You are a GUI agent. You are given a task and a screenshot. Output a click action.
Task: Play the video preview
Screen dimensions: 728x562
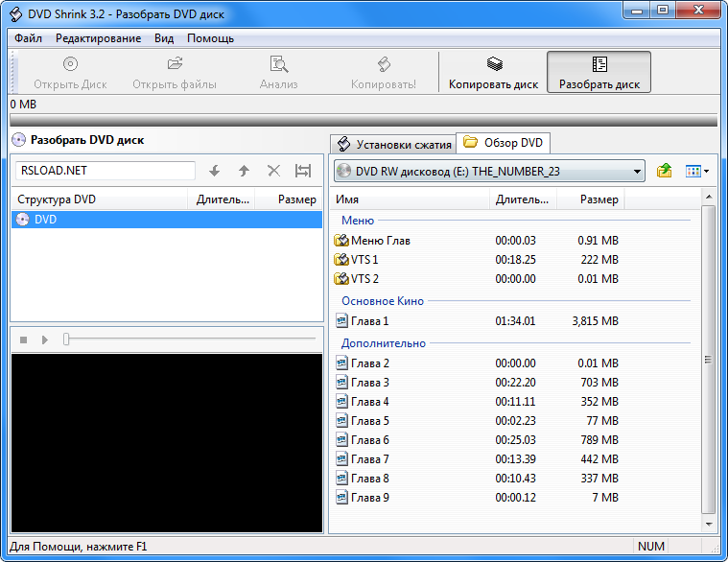tap(44, 340)
